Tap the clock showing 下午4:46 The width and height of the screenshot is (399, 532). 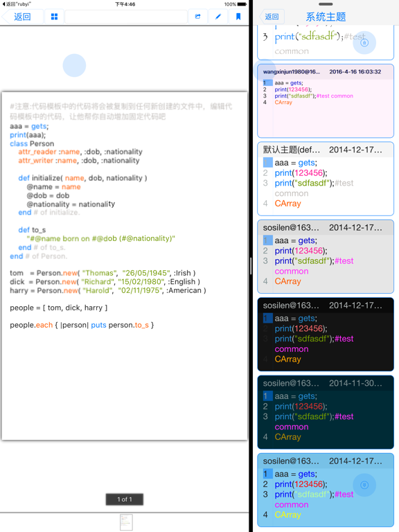(125, 4)
